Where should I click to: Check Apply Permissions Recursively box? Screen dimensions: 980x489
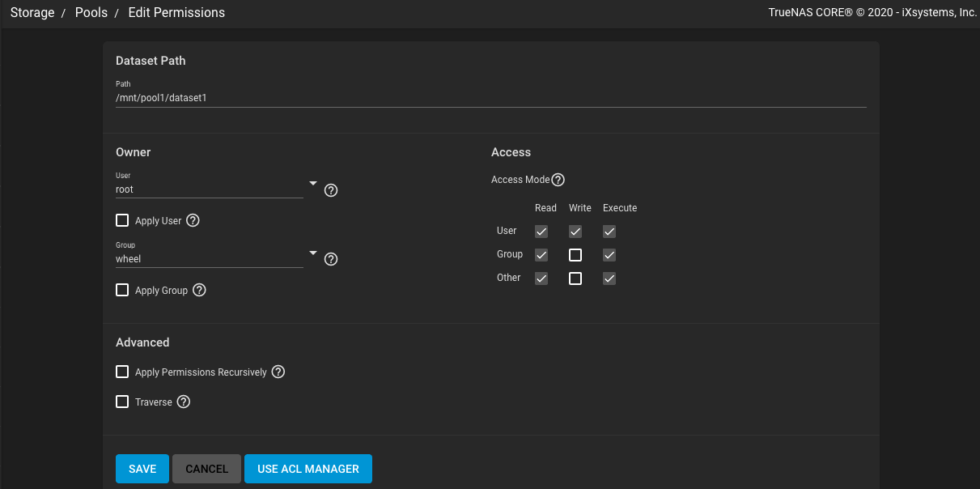pyautogui.click(x=122, y=372)
